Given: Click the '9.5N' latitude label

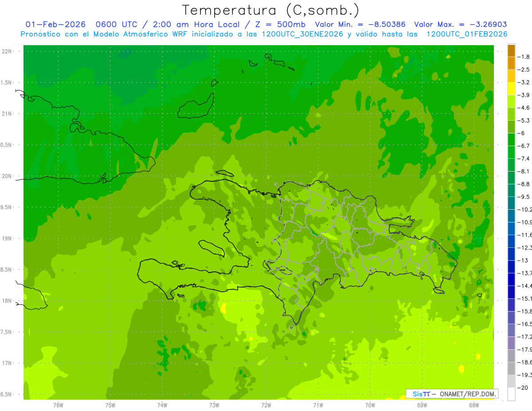Looking at the screenshot, I should [x=6, y=207].
